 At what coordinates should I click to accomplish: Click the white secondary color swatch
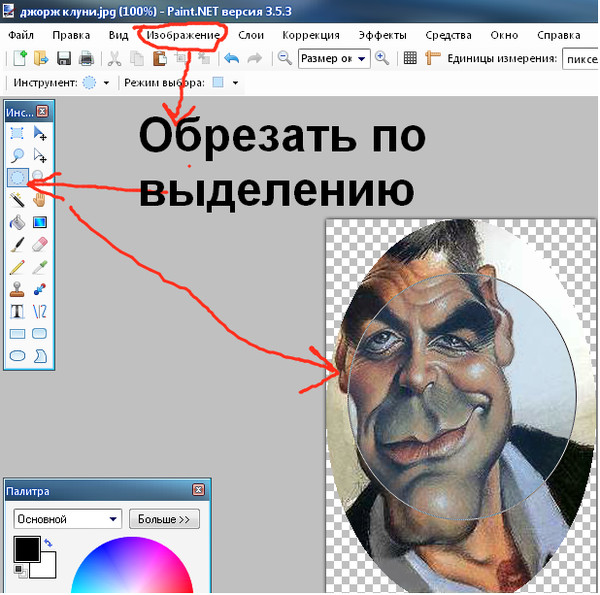(48, 570)
